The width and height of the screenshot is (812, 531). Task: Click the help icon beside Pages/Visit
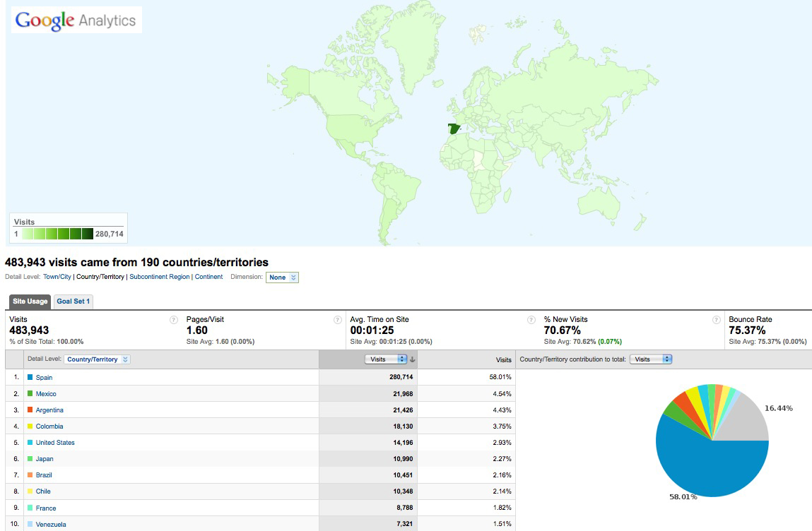[x=337, y=320]
